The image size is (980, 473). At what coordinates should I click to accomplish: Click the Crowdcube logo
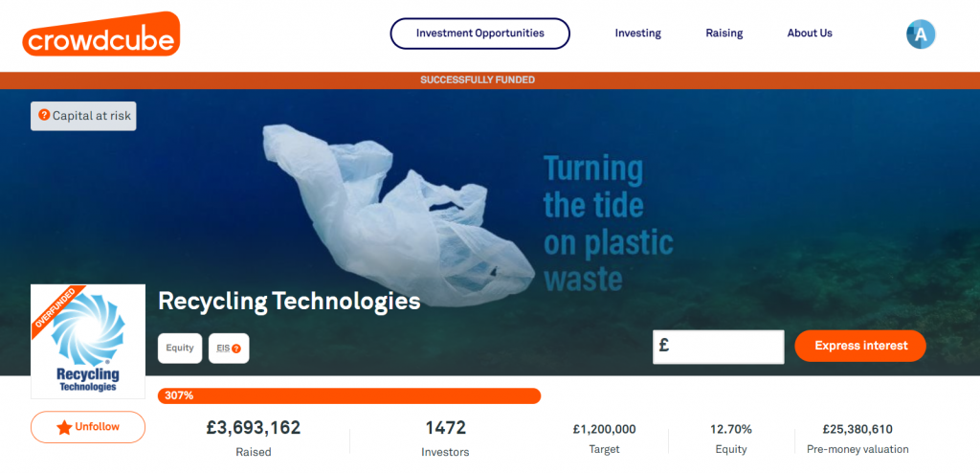pos(100,34)
